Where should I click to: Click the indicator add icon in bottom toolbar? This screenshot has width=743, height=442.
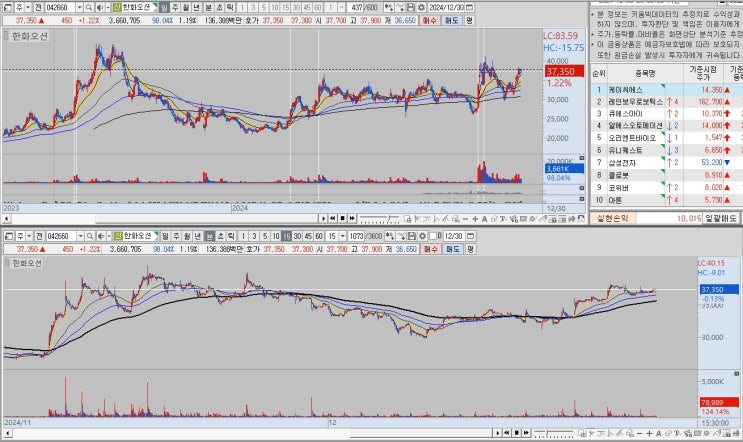coord(390,235)
